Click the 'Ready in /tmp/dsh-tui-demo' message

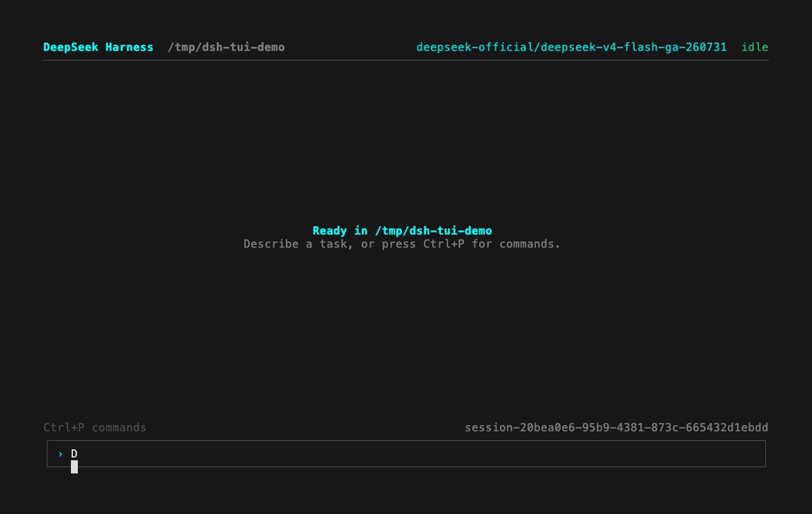click(x=402, y=231)
